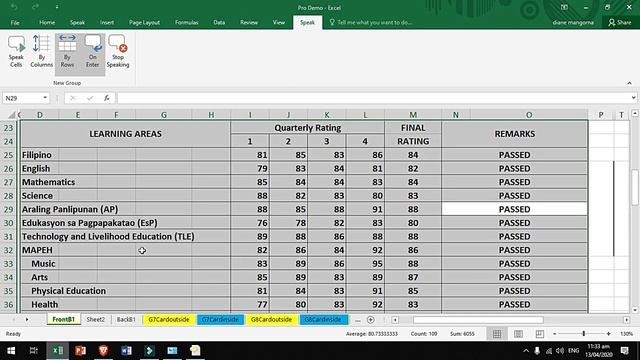This screenshot has width=640, height=360.
Task: Select the row 29 header
Action: 8,209
